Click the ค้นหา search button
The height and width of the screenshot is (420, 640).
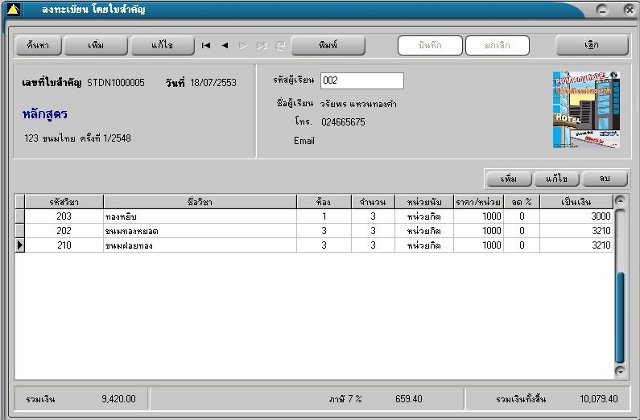pos(38,45)
